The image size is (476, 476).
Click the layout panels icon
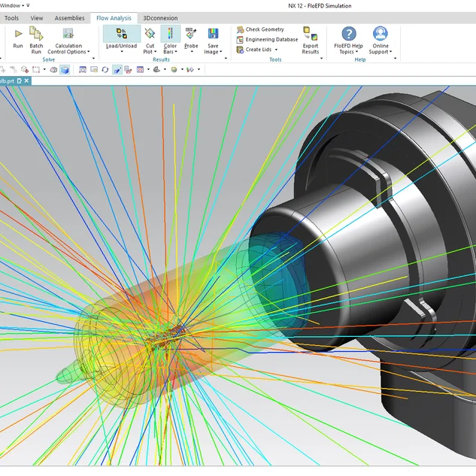(140, 70)
